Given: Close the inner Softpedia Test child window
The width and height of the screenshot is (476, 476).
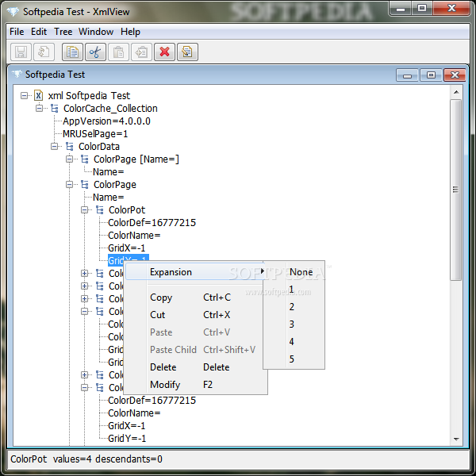Looking at the screenshot, I should [455, 75].
